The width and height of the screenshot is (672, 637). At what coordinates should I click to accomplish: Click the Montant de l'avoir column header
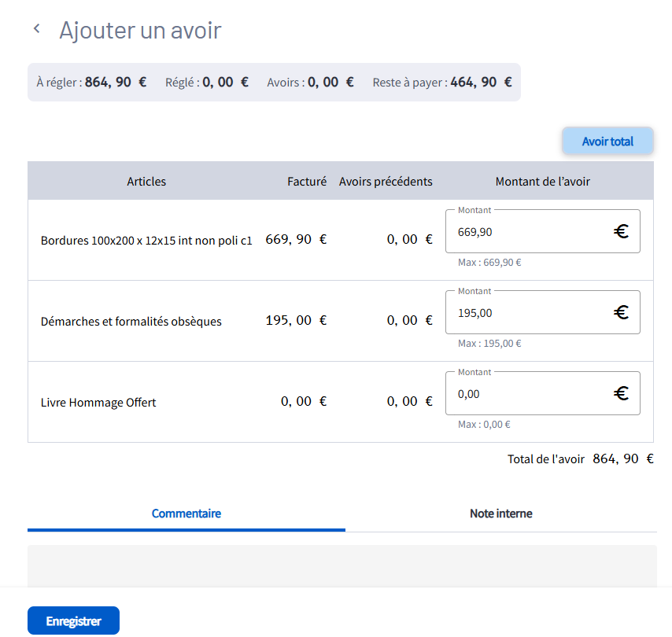tap(542, 182)
